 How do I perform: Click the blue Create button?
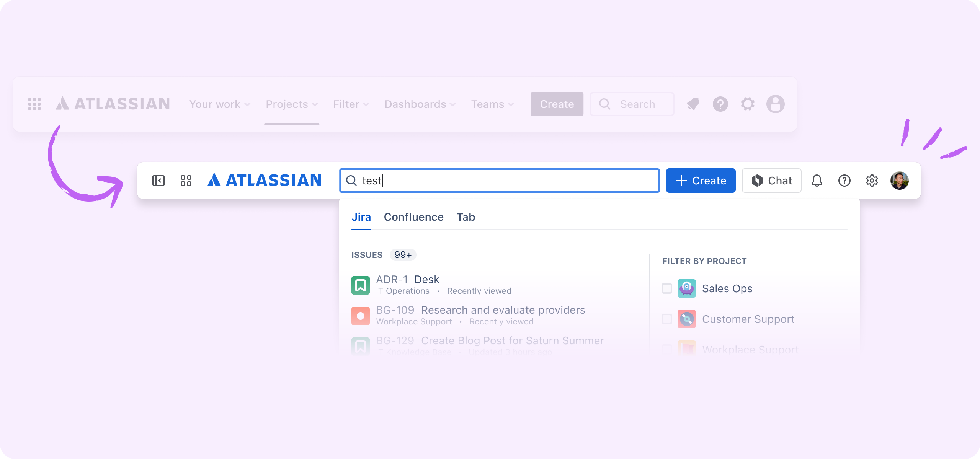(701, 180)
